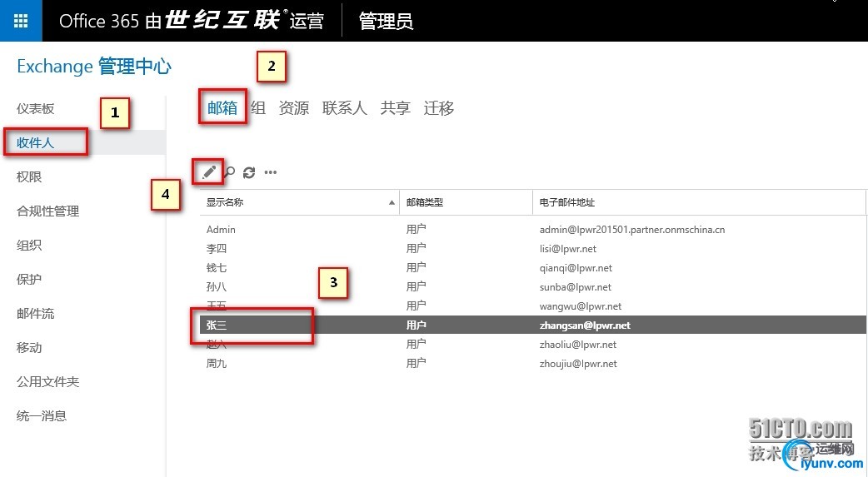This screenshot has height=477, width=868.
Task: Select the 钱七 mailbox row
Action: pyautogui.click(x=533, y=268)
